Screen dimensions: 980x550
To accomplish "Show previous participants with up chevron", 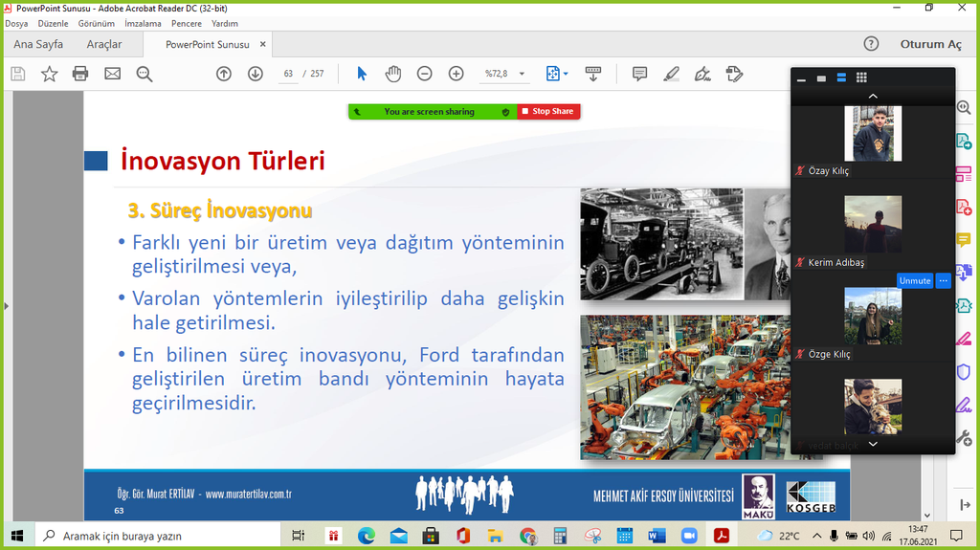I will (x=873, y=97).
